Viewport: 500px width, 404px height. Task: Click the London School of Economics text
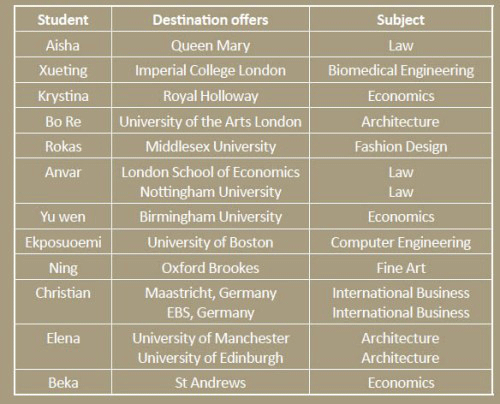point(210,172)
